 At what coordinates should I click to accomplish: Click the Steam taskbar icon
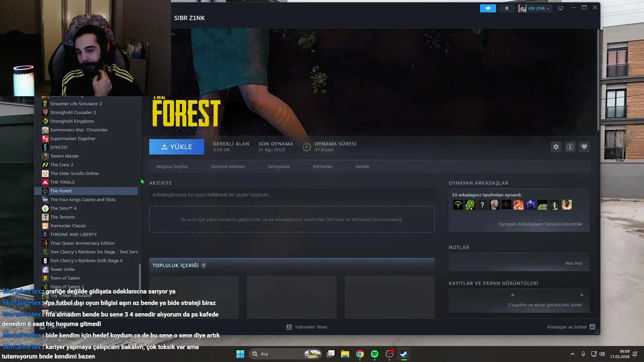(404, 354)
